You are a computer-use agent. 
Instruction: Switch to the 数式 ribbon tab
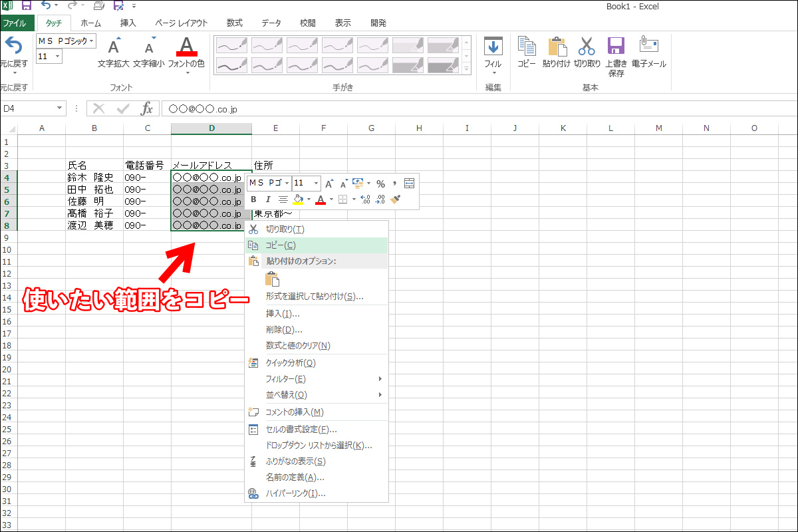234,23
